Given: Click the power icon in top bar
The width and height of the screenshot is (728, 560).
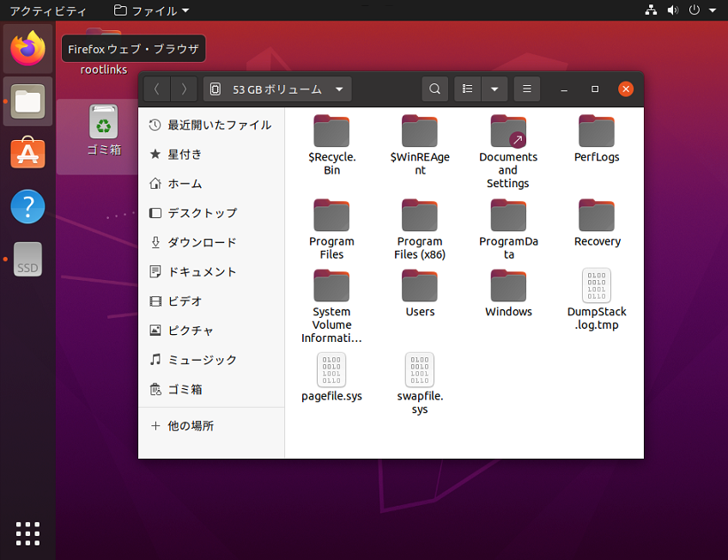Looking at the screenshot, I should coord(695,9).
